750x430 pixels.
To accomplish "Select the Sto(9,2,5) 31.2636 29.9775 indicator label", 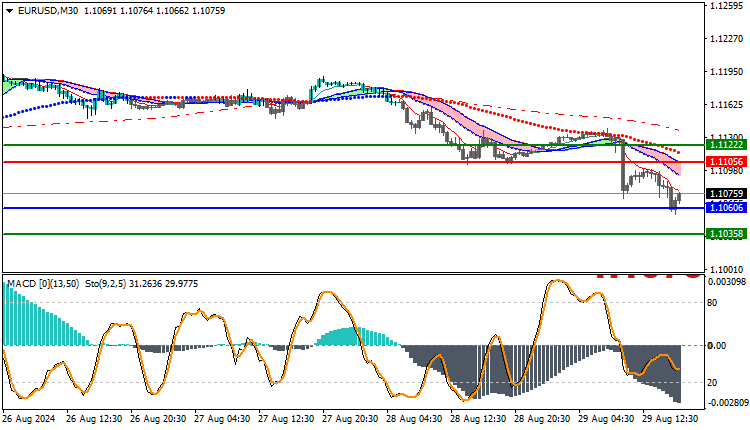I will pos(142,284).
